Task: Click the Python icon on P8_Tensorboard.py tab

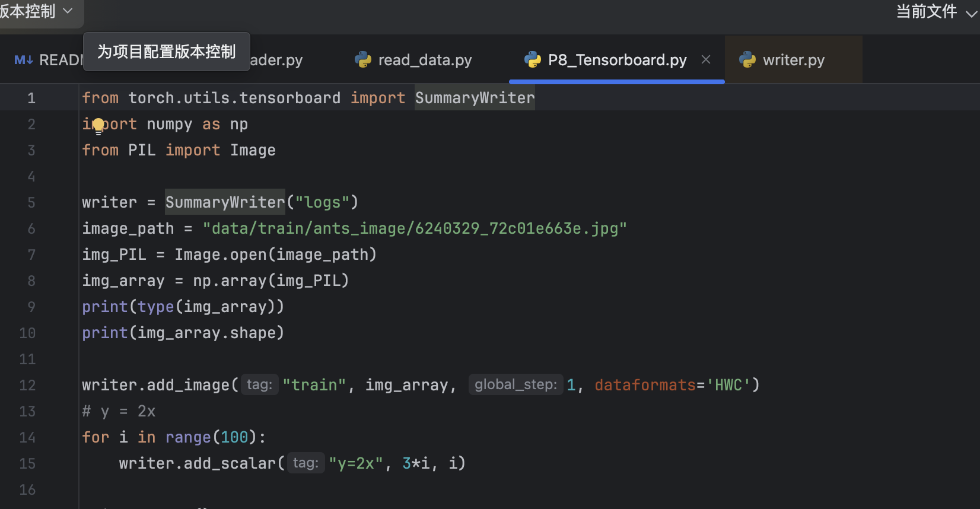Action: click(533, 60)
